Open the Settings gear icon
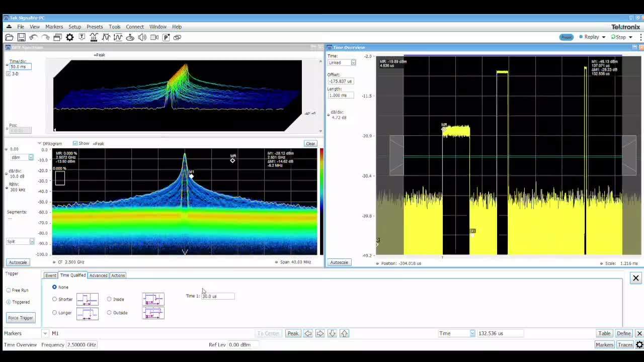The width and height of the screenshot is (644, 362). 69,37
